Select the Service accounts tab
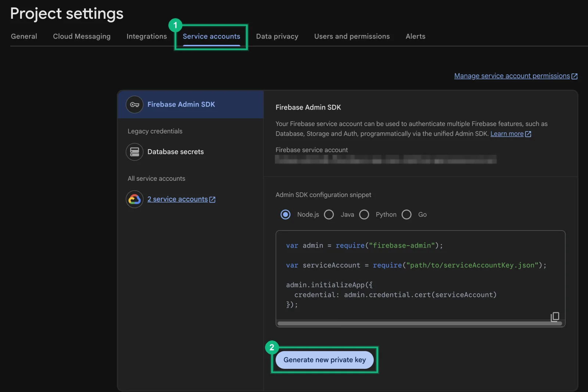 pyautogui.click(x=211, y=36)
